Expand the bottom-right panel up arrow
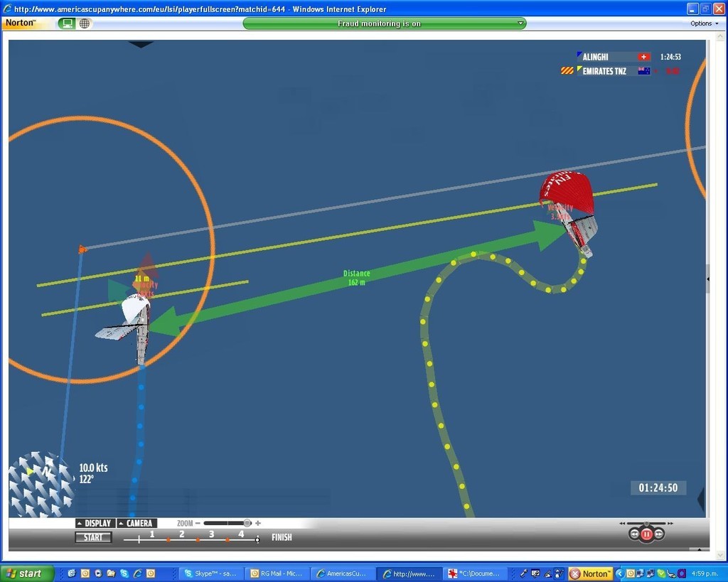Screen dimensions: 728x582 (700, 549)
